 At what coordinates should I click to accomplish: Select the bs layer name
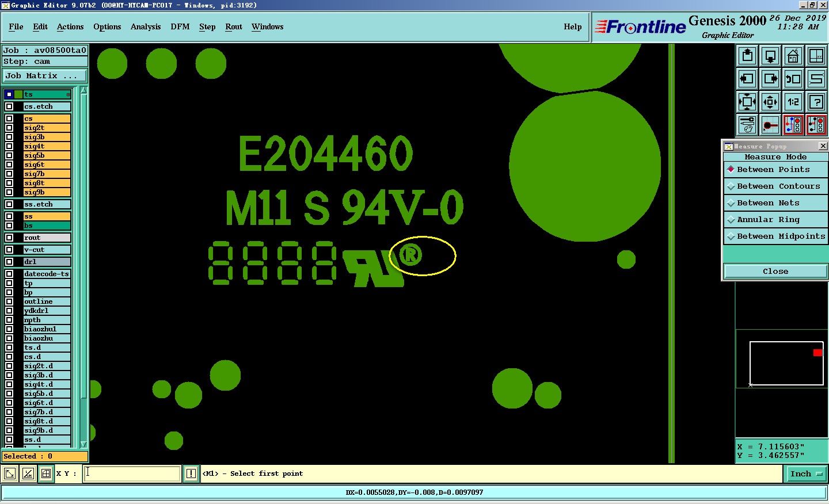pyautogui.click(x=47, y=226)
